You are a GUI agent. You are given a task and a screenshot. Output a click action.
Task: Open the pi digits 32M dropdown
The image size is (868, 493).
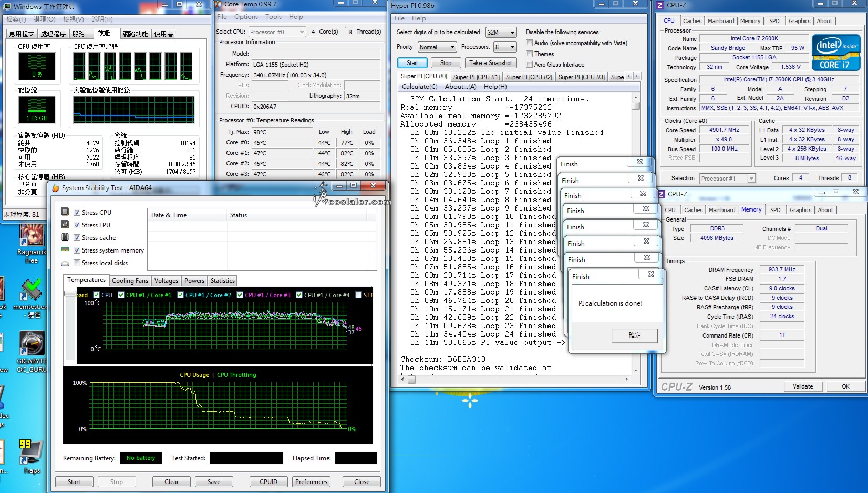point(501,33)
